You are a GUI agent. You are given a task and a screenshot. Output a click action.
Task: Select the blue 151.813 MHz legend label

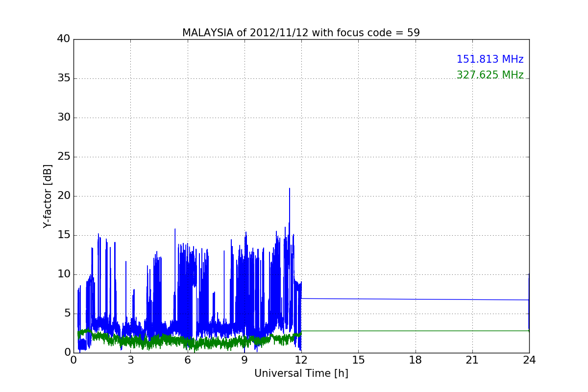490,59
